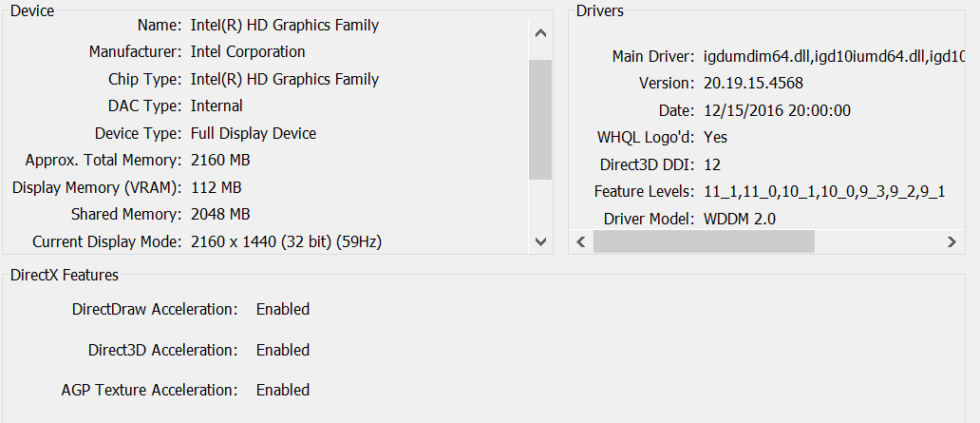Click the Device list scroll up arrow
Image resolution: width=980 pixels, height=423 pixels.
point(540,33)
